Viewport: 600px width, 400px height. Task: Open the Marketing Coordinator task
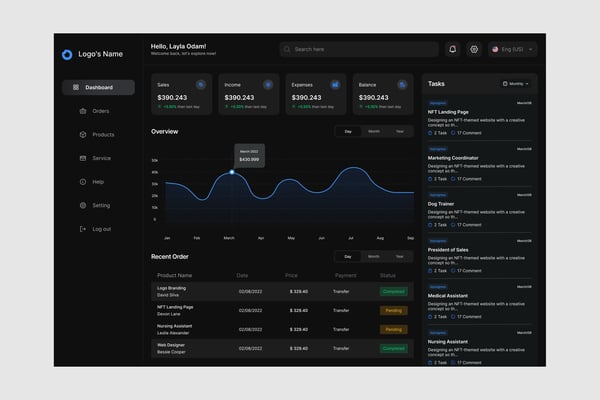click(x=453, y=158)
